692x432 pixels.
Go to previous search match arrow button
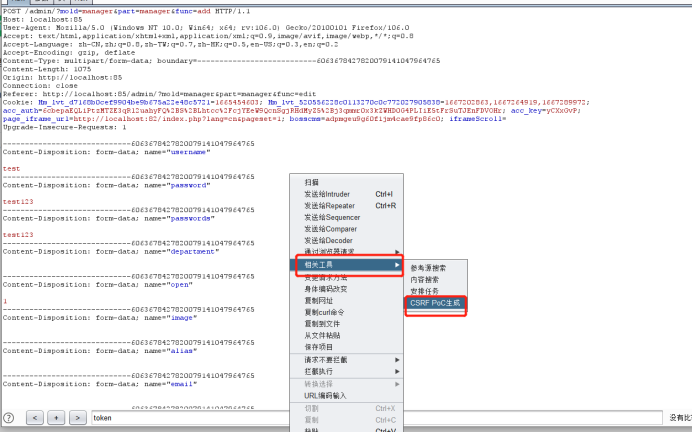(35, 417)
